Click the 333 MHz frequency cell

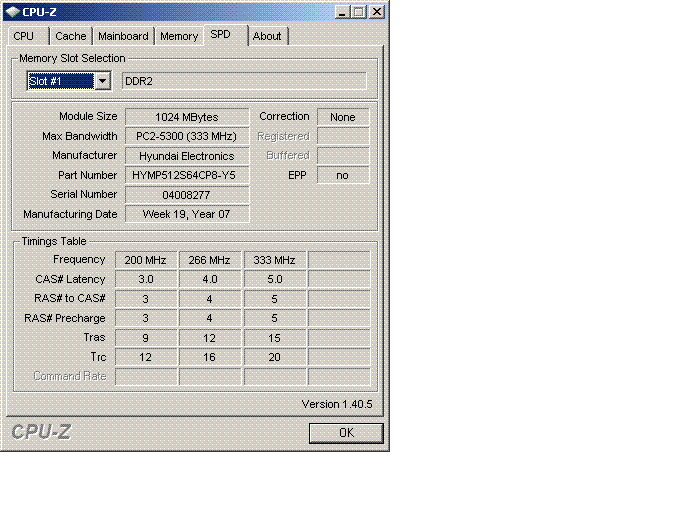coord(275,260)
